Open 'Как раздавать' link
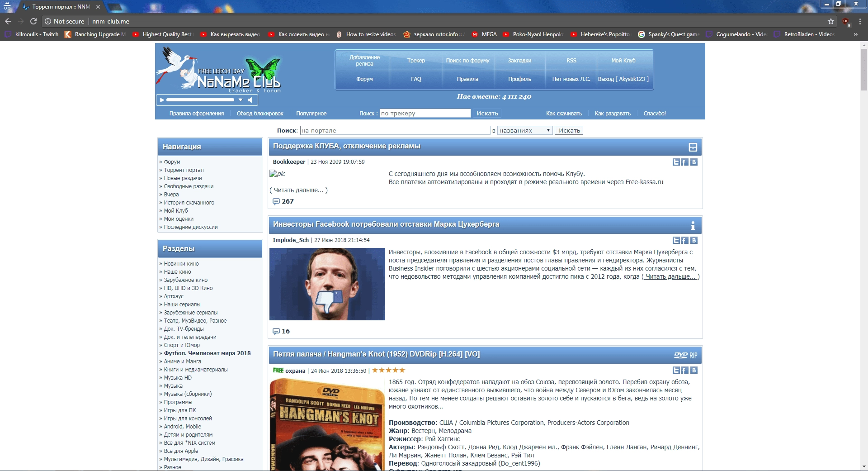Image resolution: width=868 pixels, height=471 pixels. [x=613, y=114]
